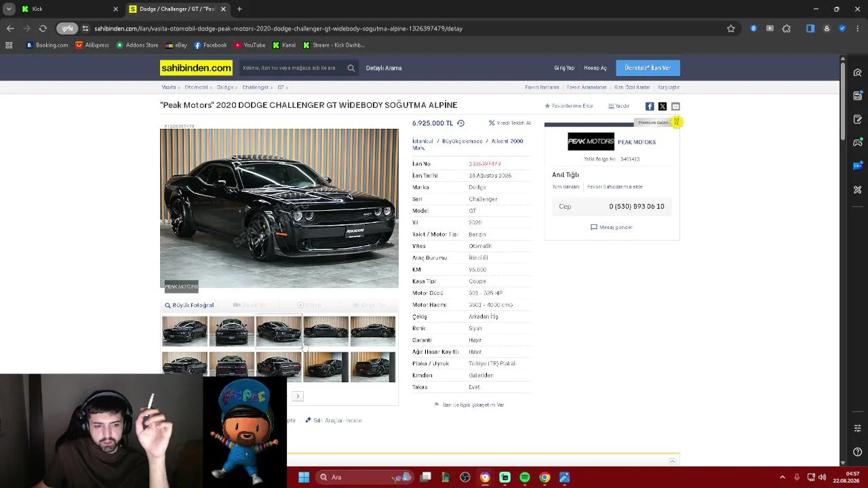Viewport: 868px width, 488px height.
Task: Open the Otomobil breadcrumb
Action: pyautogui.click(x=197, y=87)
